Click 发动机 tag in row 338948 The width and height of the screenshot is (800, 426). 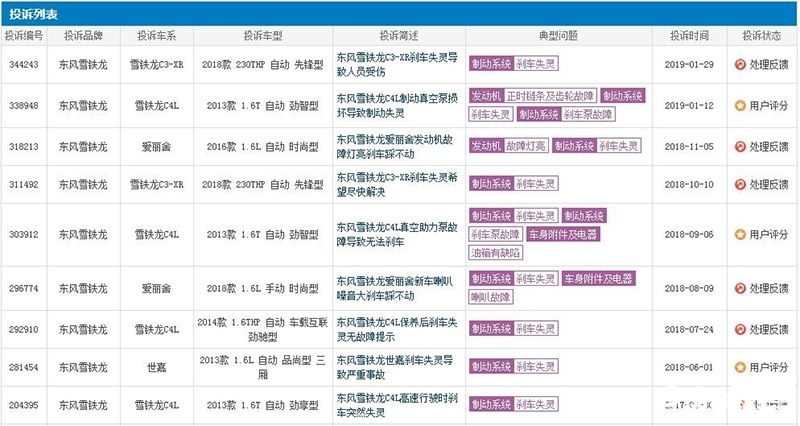(x=486, y=96)
